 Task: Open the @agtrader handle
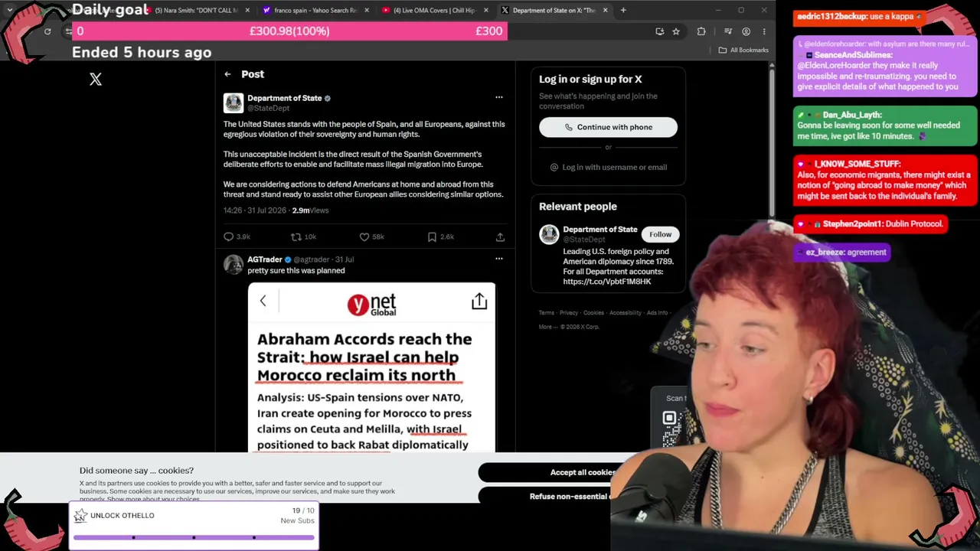coord(312,259)
